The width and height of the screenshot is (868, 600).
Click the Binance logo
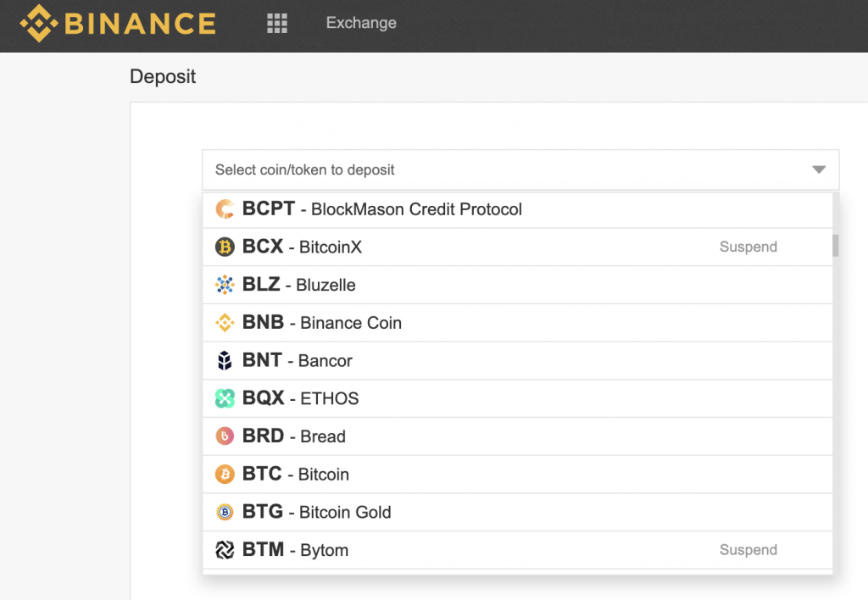pos(117,23)
